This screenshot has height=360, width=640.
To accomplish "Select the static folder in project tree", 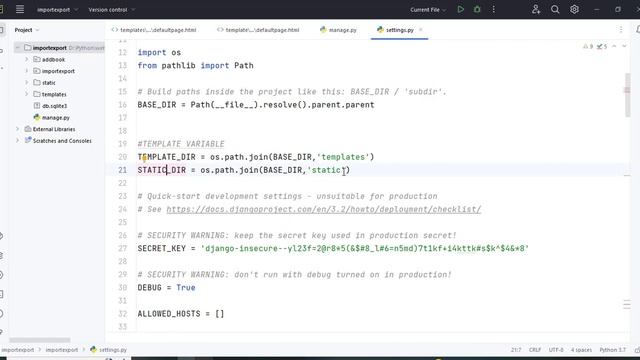I will 49,83.
